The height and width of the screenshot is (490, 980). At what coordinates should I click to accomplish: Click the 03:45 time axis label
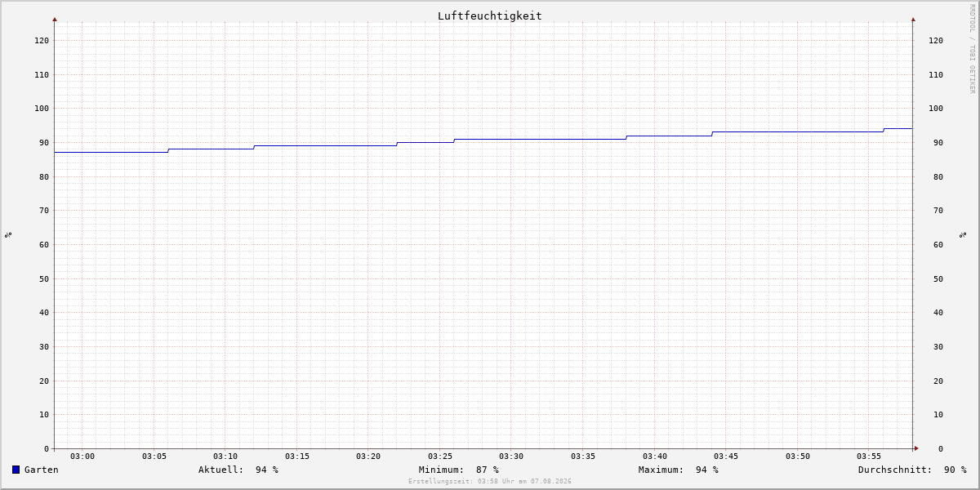(726, 456)
